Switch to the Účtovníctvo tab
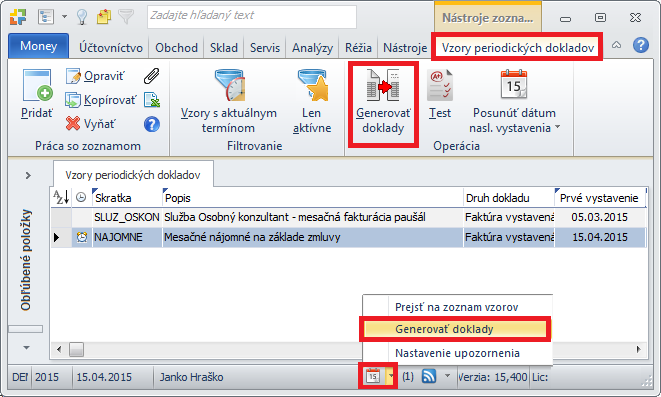The width and height of the screenshot is (661, 397). click(x=111, y=48)
